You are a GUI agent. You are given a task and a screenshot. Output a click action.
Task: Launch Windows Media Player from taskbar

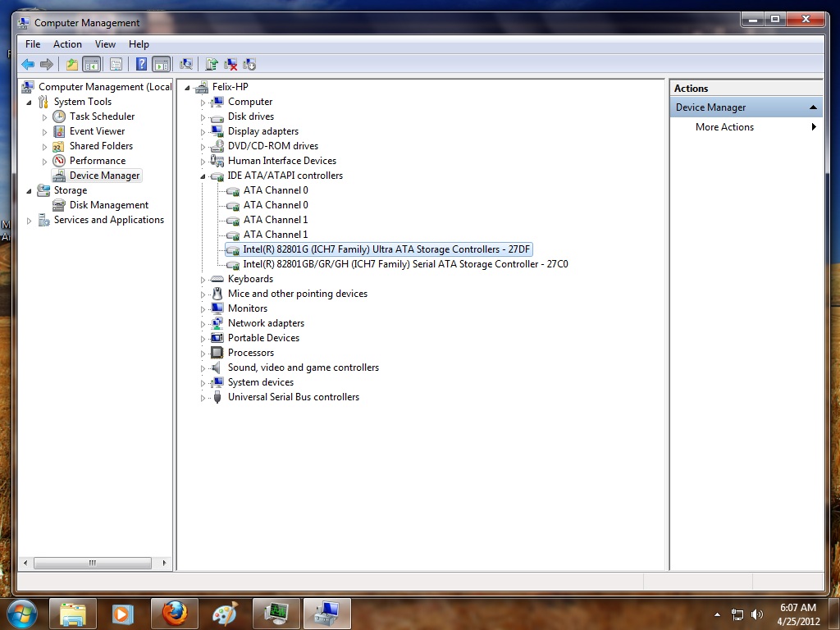point(123,614)
